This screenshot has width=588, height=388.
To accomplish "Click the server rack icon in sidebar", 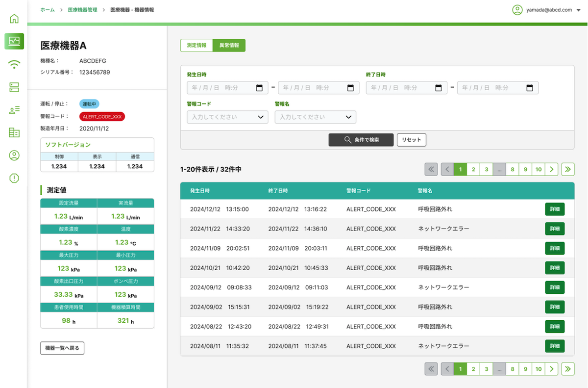I will pos(14,87).
